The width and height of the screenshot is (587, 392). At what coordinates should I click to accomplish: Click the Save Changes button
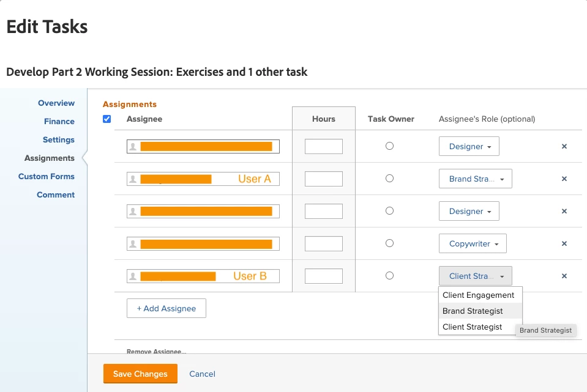[x=140, y=374]
